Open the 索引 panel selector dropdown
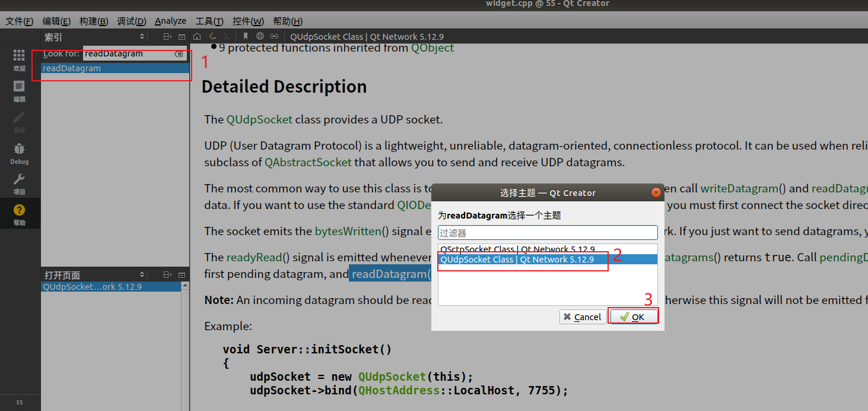 pyautogui.click(x=142, y=37)
